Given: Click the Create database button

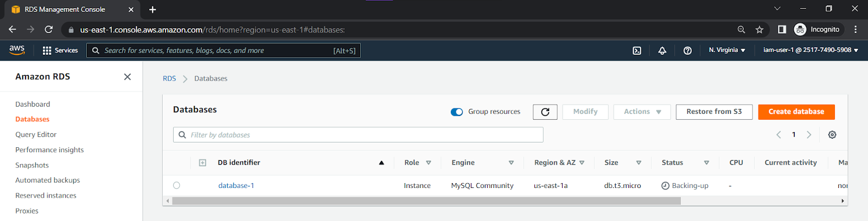Looking at the screenshot, I should click(x=796, y=112).
